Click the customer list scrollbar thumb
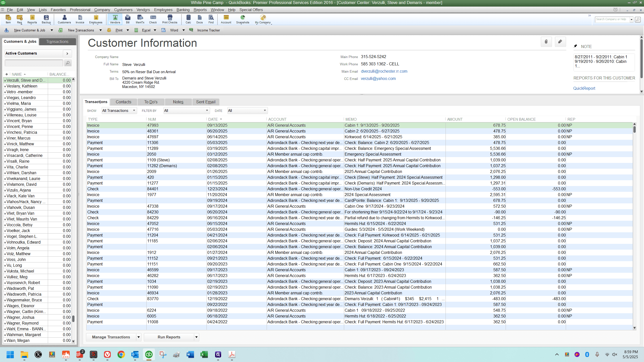This screenshot has height=362, width=644. 73,319
